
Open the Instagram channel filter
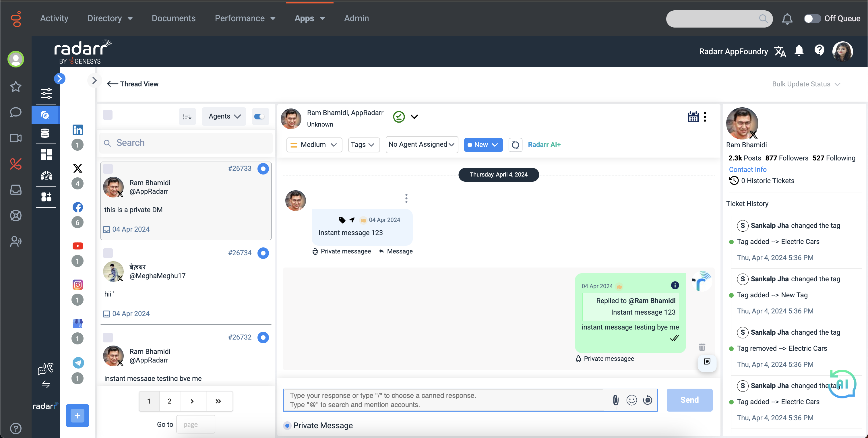point(77,285)
